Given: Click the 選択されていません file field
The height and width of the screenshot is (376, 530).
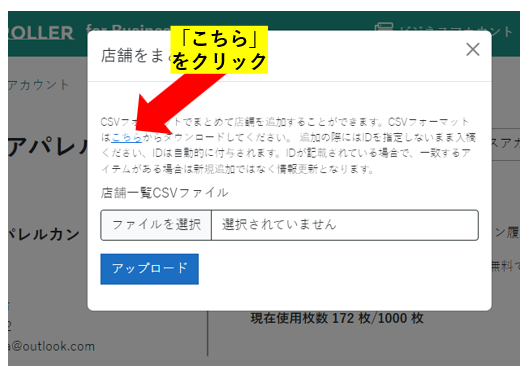Looking at the screenshot, I should (345, 225).
